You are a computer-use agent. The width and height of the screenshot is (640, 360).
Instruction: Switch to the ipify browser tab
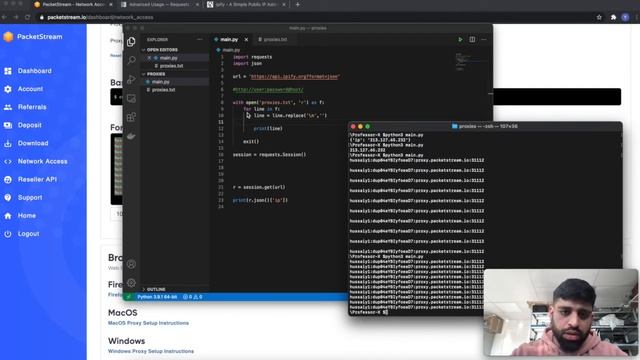click(x=245, y=4)
